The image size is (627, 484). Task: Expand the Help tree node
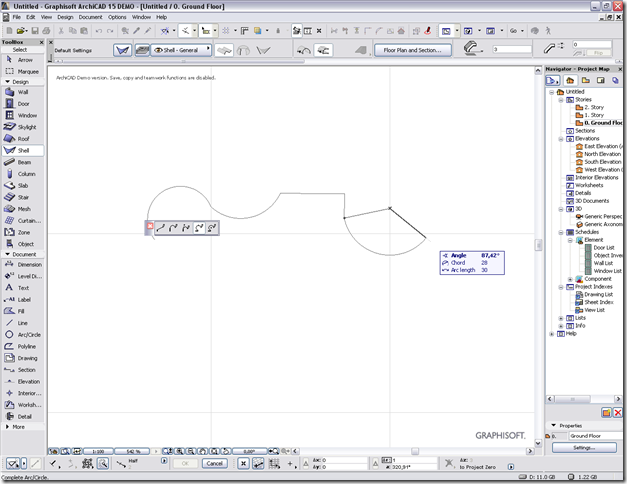point(551,334)
